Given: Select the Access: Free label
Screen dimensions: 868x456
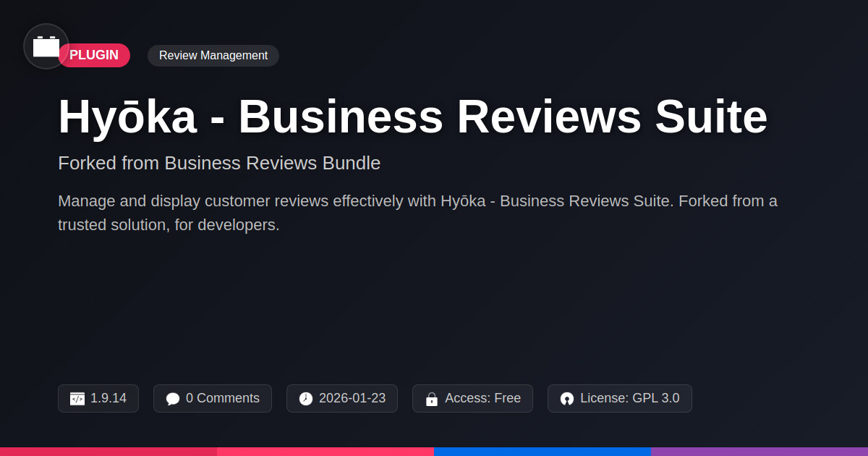Looking at the screenshot, I should tap(482, 398).
